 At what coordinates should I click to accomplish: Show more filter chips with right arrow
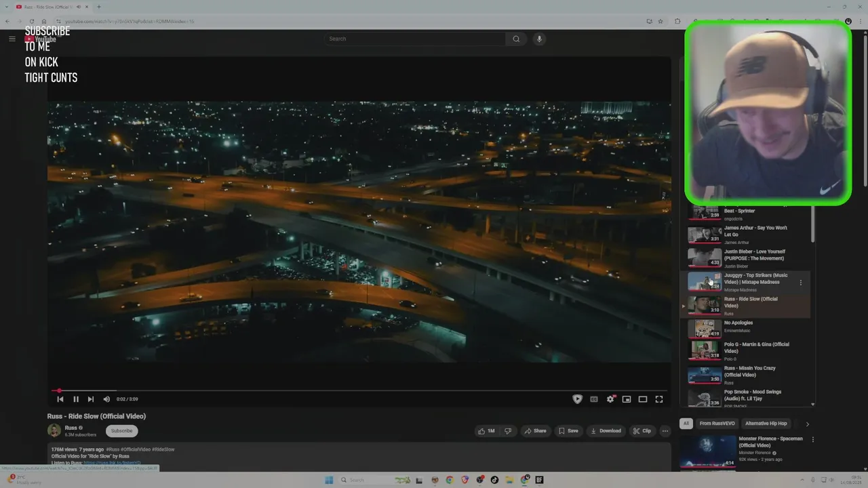tap(807, 424)
